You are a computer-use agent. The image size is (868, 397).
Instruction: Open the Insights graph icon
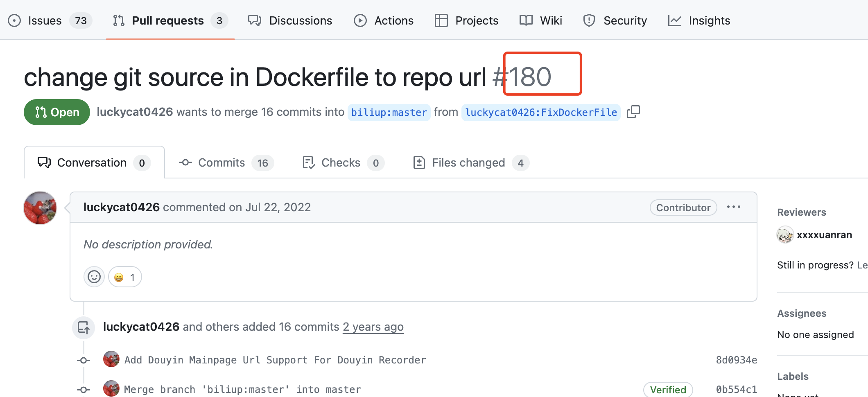[x=674, y=20]
